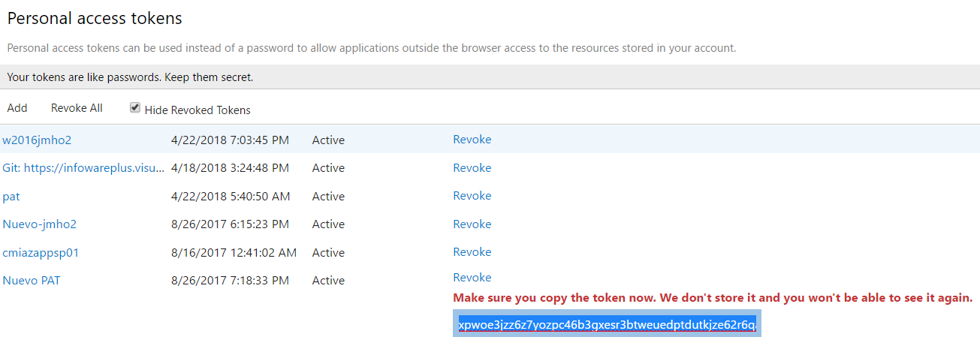Click the 4/22/2018 7:03:45 PM date cell
This screenshot has height=352, width=980.
(230, 140)
